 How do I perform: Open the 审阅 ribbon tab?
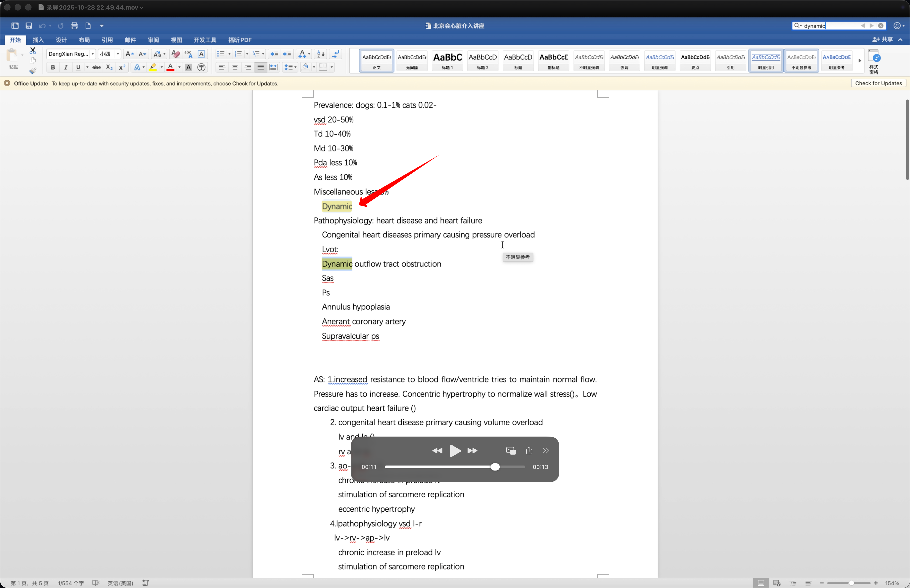click(153, 40)
